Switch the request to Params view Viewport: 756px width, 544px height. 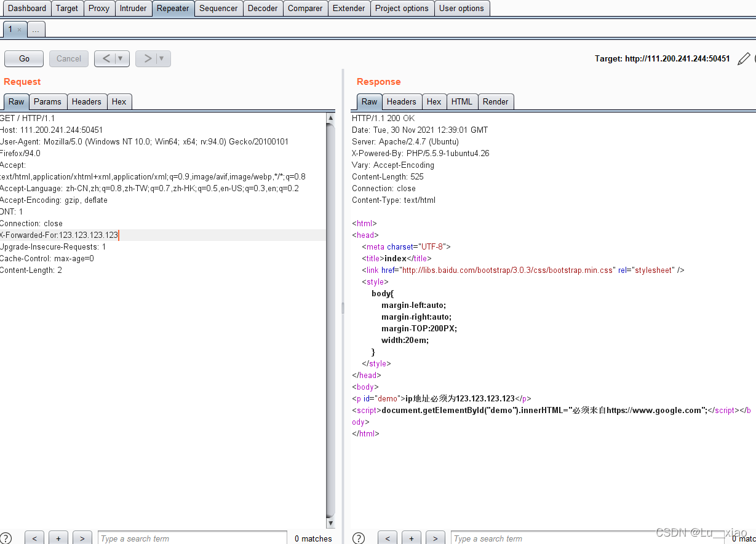tap(47, 101)
